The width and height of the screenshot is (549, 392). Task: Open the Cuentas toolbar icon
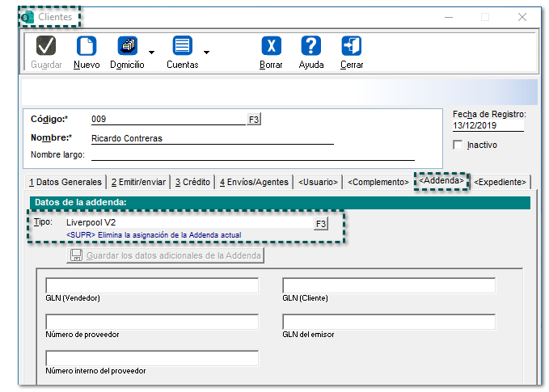tap(182, 47)
